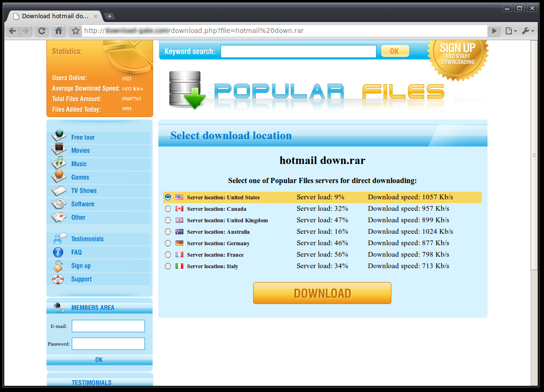Open the Support menu link
Viewport: 544px width, 392px height.
(x=81, y=279)
